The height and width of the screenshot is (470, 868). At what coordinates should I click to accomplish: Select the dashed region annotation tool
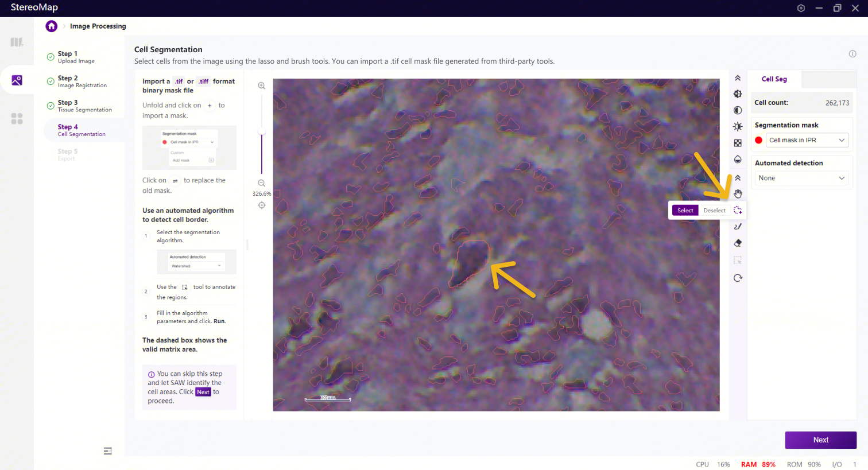coord(738,261)
